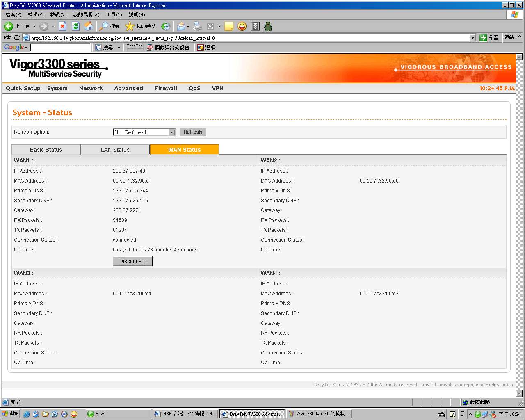The width and height of the screenshot is (525, 420).
Task: Open the Network menu
Action: point(91,88)
